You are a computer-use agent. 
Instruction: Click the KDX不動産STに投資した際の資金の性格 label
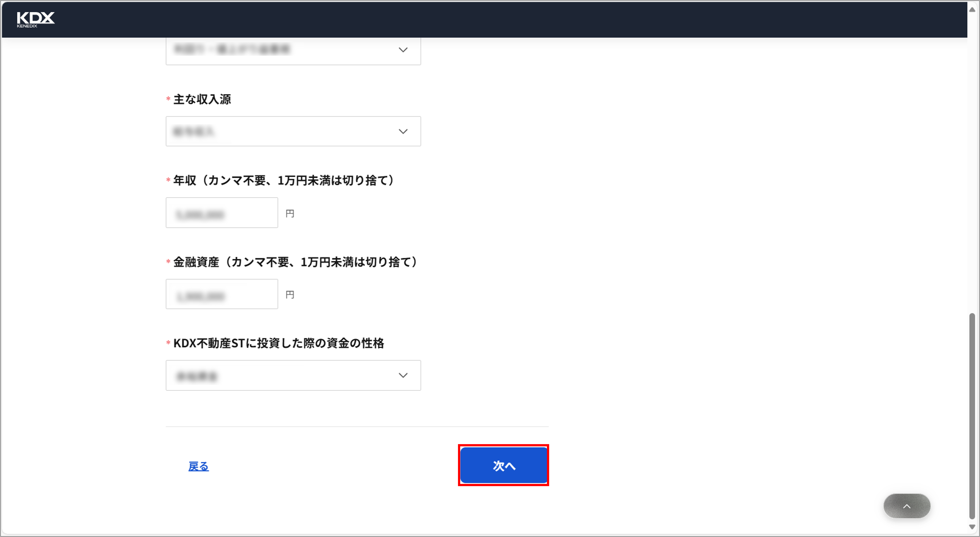point(279,343)
